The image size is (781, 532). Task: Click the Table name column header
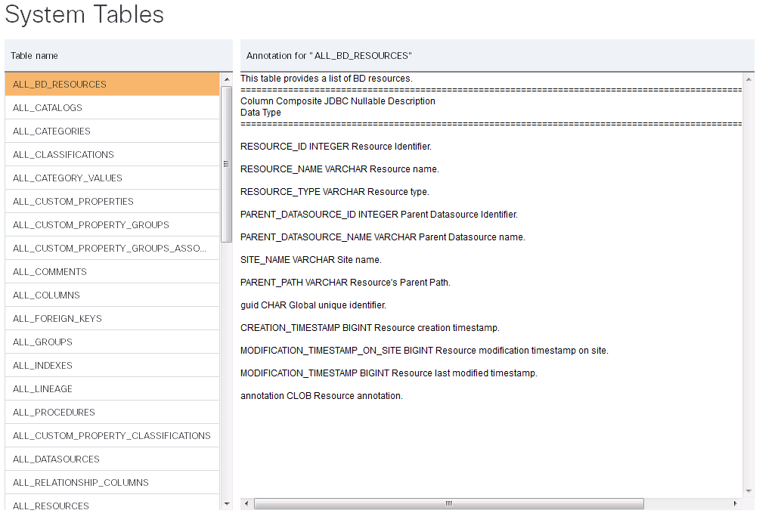point(118,56)
